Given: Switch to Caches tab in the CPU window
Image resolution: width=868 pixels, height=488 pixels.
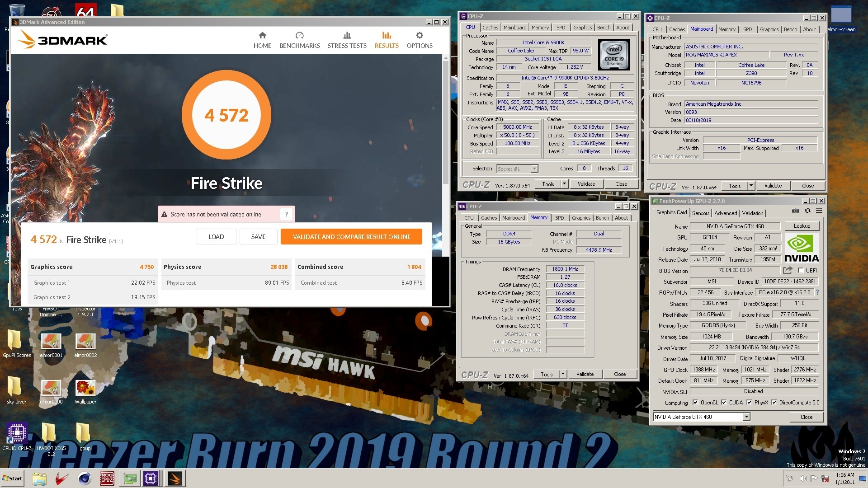Looking at the screenshot, I should [490, 28].
